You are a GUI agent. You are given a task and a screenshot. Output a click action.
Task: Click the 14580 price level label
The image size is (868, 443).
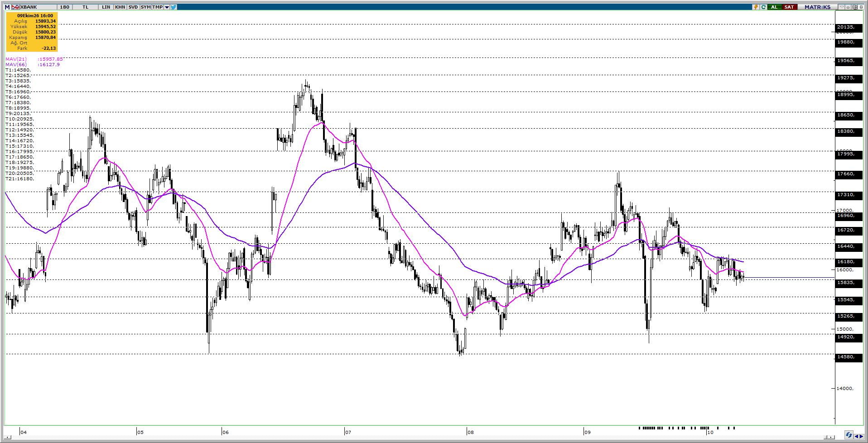pos(849,357)
